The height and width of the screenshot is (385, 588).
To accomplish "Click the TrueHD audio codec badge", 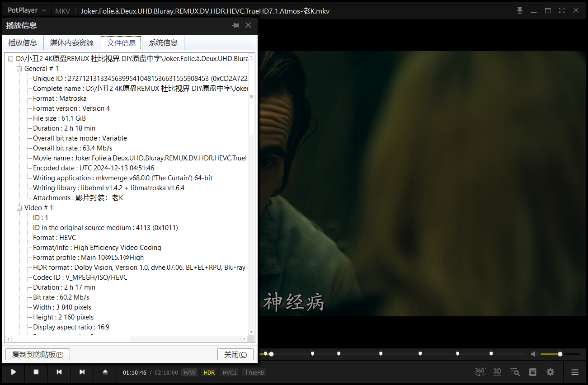I will click(x=254, y=373).
